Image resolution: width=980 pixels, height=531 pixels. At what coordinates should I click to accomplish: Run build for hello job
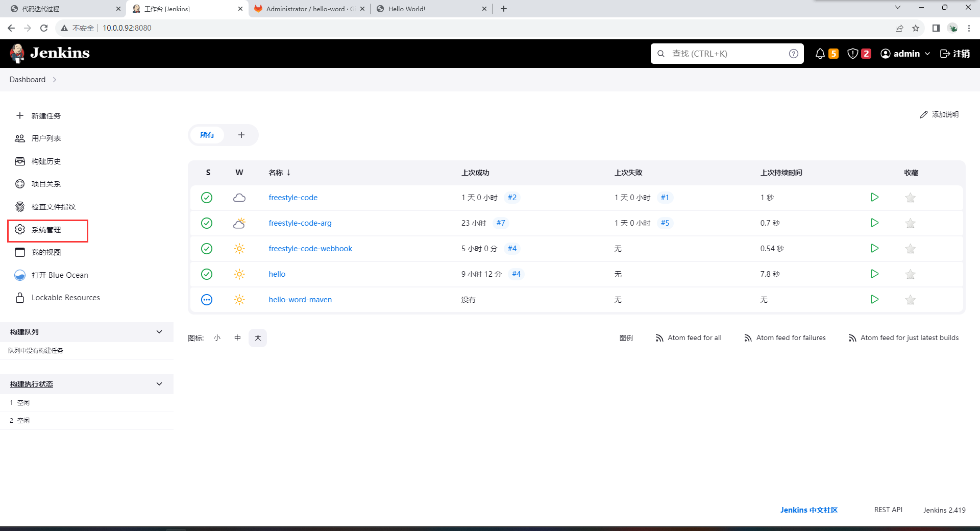[874, 274]
